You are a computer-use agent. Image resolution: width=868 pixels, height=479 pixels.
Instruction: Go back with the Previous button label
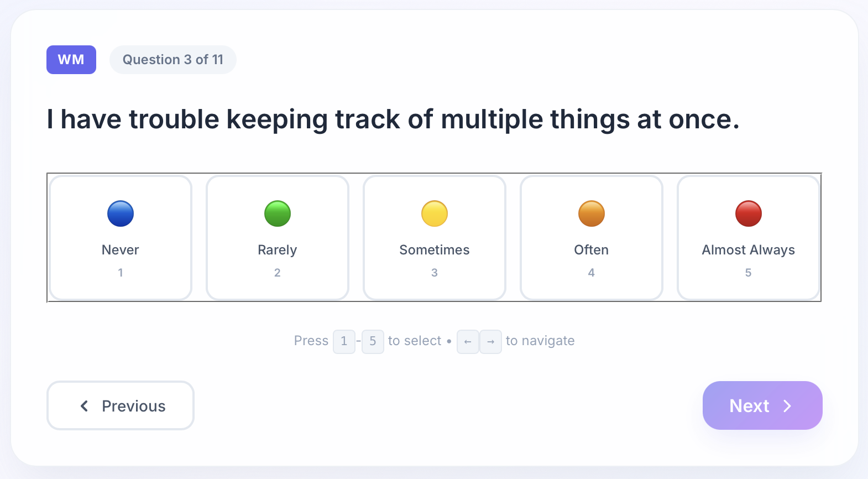point(134,406)
